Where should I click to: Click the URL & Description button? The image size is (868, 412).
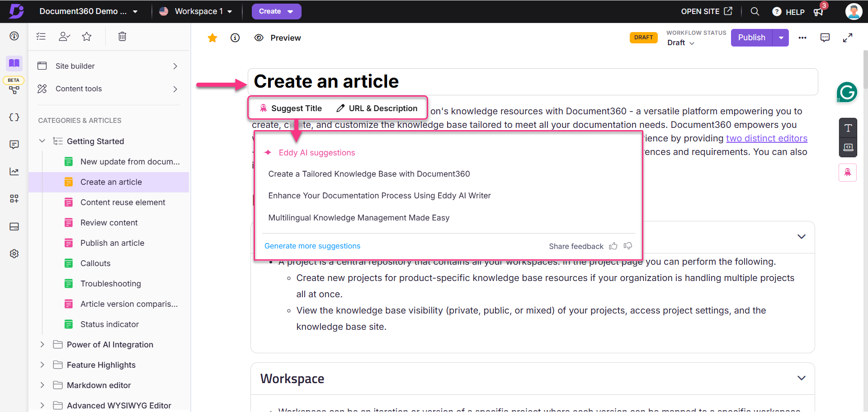point(377,108)
